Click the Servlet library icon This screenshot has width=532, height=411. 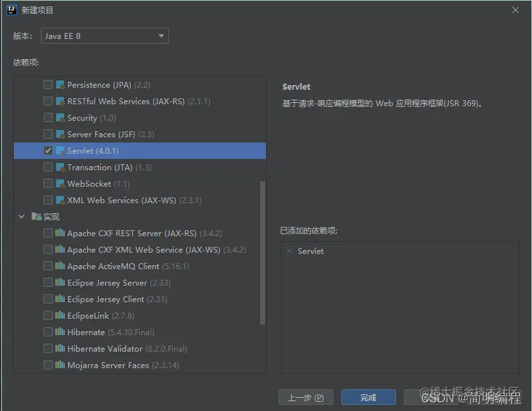tap(59, 150)
